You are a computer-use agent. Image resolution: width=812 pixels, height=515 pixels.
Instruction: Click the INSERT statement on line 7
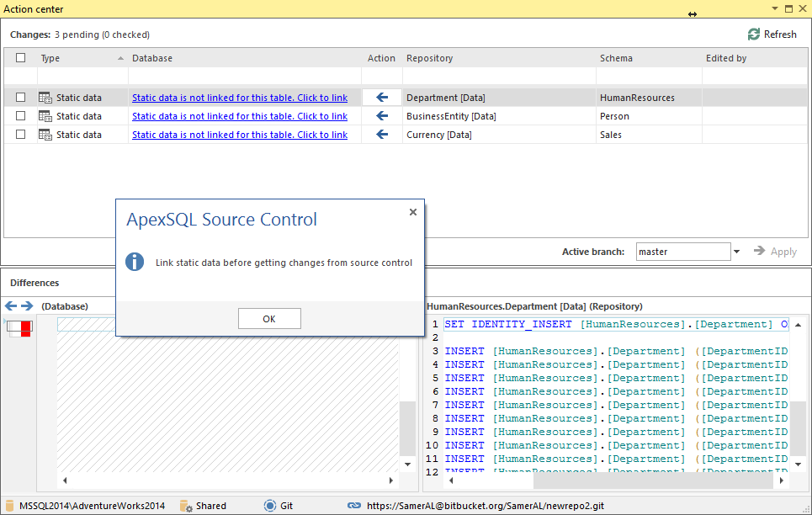pyautogui.click(x=616, y=405)
